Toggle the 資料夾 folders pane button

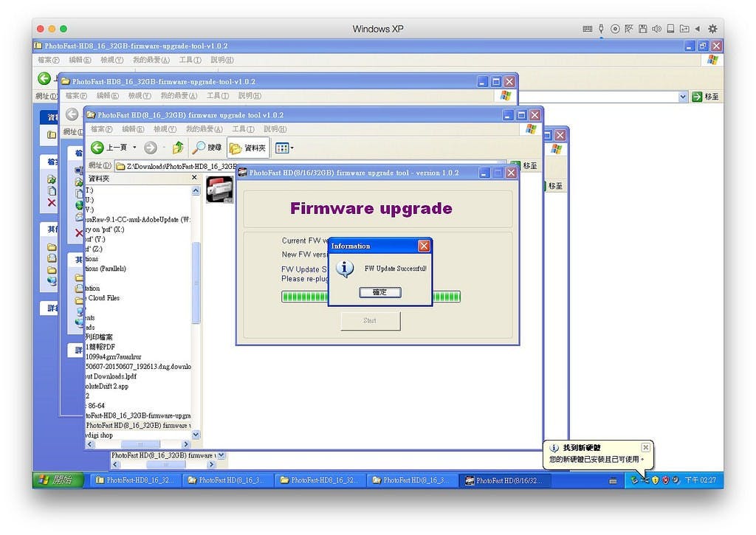pos(248,148)
